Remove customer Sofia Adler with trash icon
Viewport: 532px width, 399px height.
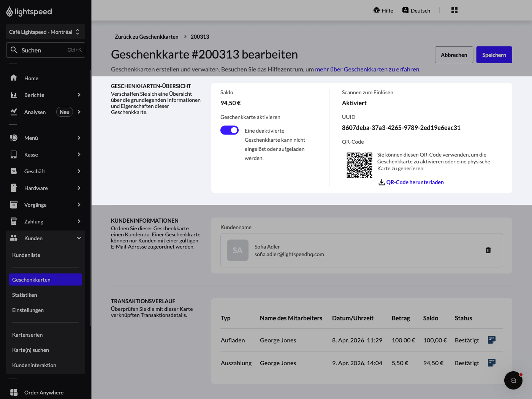(x=488, y=250)
